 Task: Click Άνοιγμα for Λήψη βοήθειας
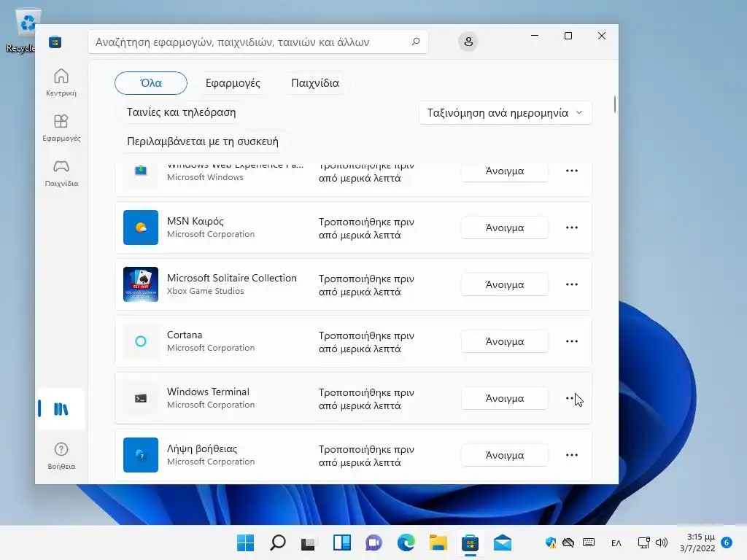(505, 455)
